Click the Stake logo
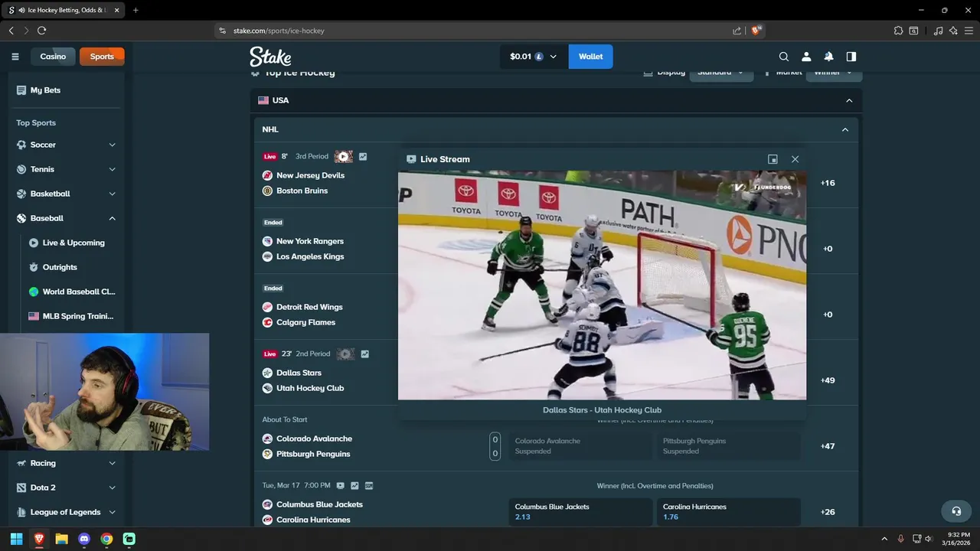The width and height of the screenshot is (980, 551). [270, 57]
